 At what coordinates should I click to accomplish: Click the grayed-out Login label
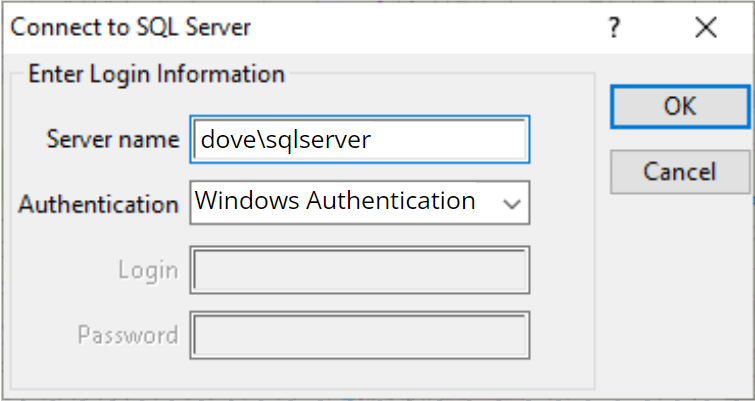pos(148,270)
